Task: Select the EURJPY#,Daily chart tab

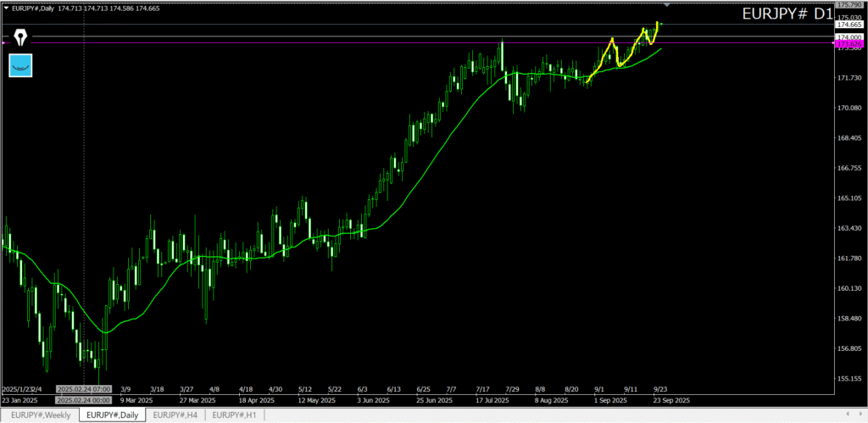Action: tap(112, 415)
